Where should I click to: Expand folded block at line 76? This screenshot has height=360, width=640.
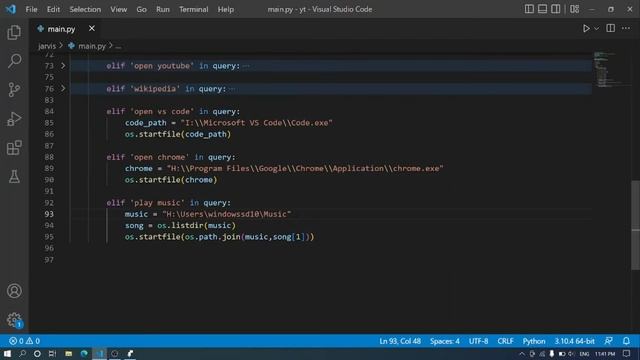[x=63, y=88]
